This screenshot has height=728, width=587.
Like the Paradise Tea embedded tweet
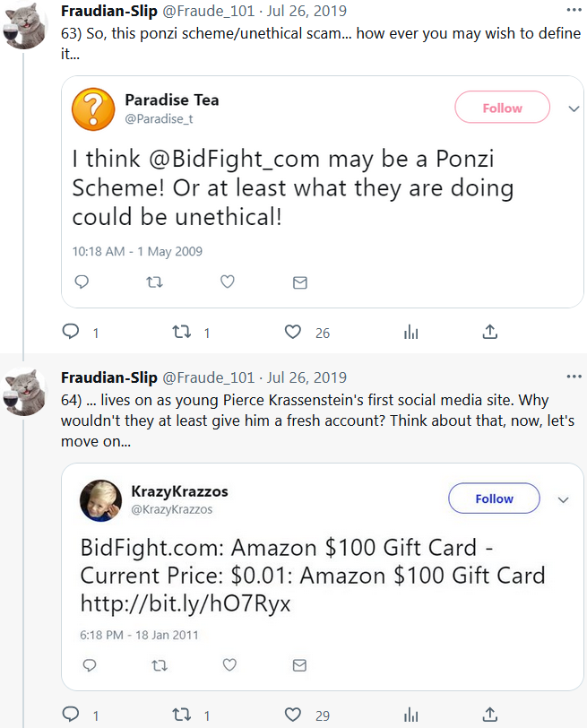(x=228, y=282)
